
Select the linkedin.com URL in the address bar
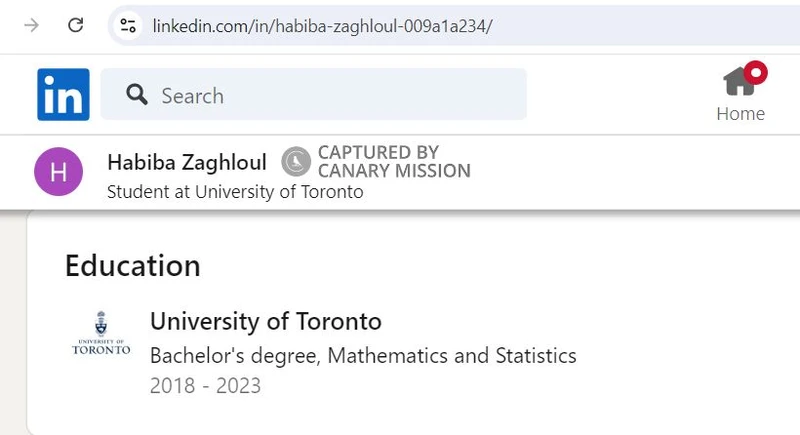pos(322,25)
